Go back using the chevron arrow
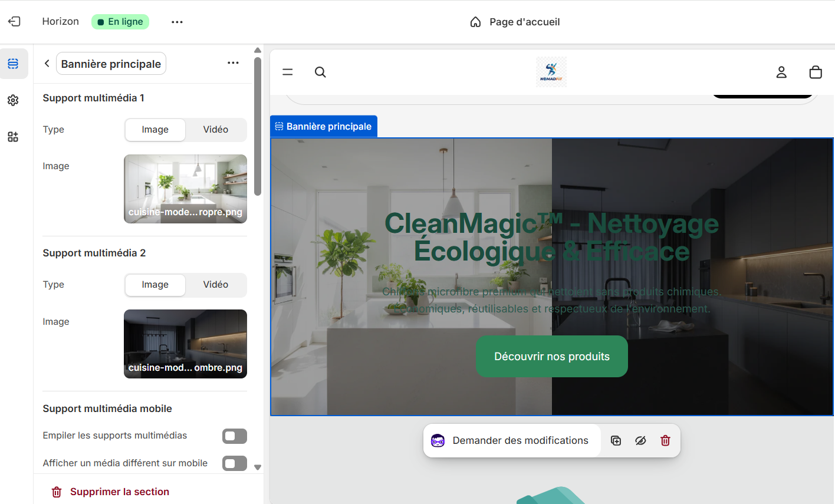The height and width of the screenshot is (504, 835). click(47, 64)
